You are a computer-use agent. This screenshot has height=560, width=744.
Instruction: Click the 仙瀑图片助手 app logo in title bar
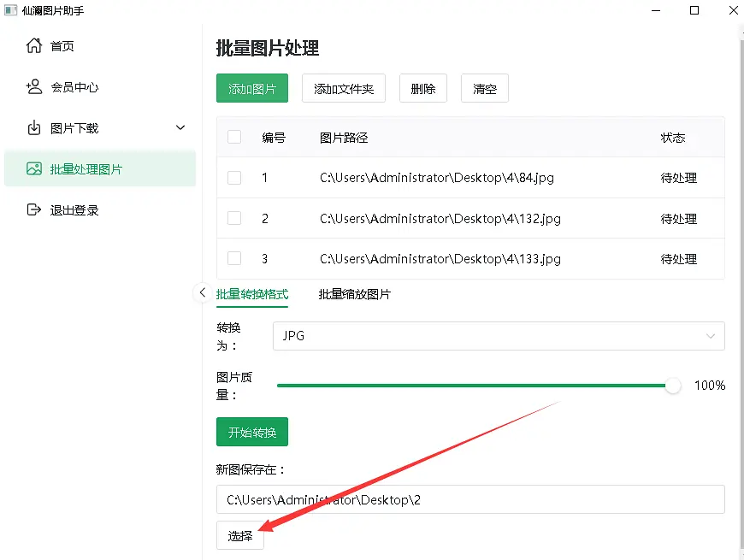[x=12, y=9]
